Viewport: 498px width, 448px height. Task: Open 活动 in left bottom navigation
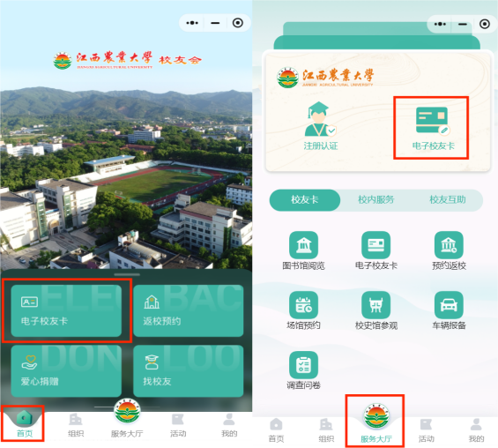tap(178, 426)
